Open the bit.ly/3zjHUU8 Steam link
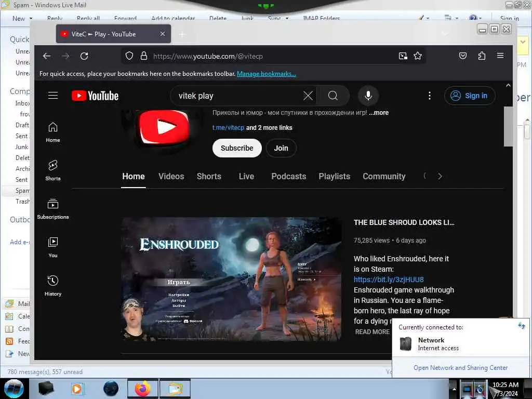This screenshot has width=532, height=399. pos(389,280)
